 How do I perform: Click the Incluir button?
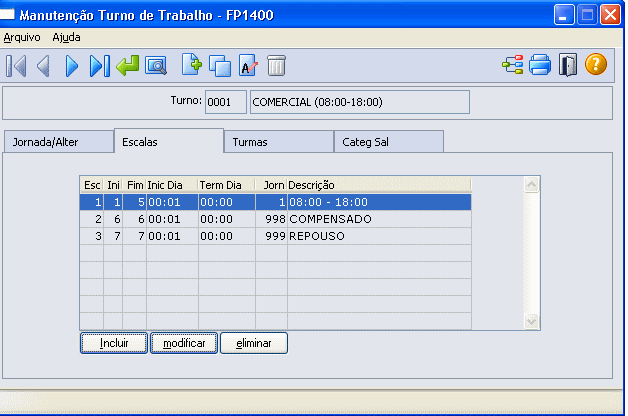point(114,343)
